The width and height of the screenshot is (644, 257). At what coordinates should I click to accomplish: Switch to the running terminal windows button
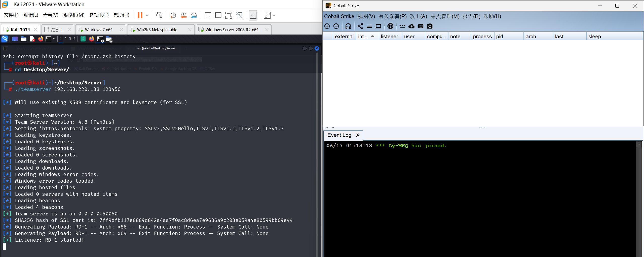point(100,39)
